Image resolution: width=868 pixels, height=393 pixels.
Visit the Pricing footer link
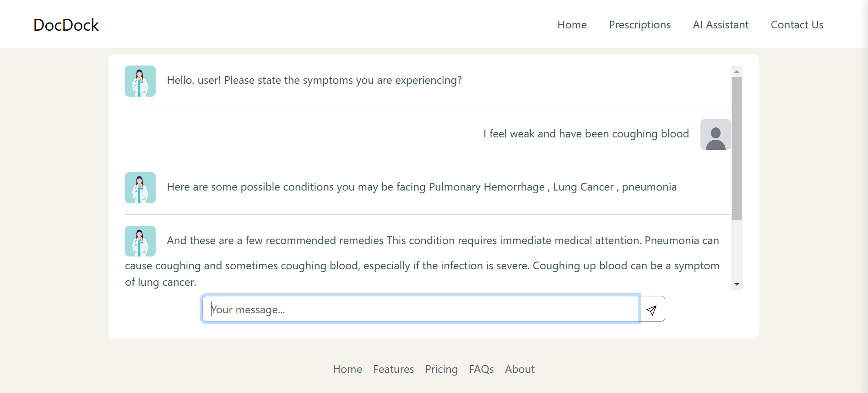(441, 369)
